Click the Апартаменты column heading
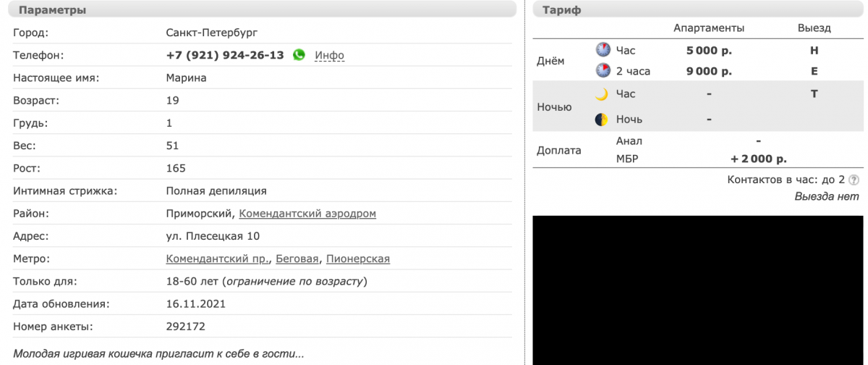This screenshot has width=868, height=365. (709, 28)
